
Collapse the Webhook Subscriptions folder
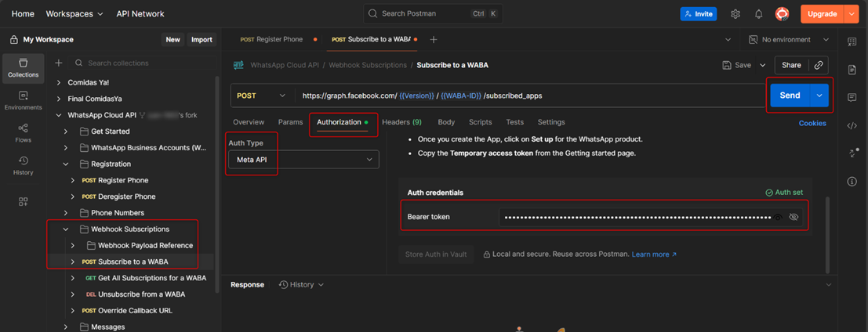tap(66, 229)
